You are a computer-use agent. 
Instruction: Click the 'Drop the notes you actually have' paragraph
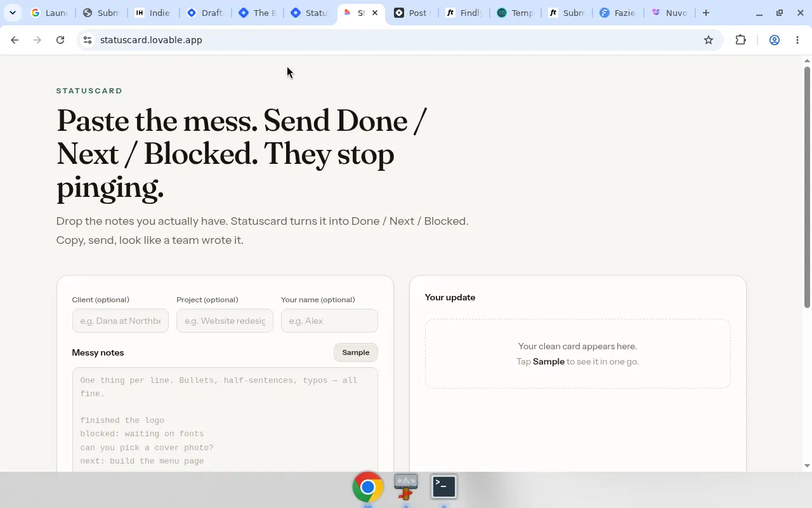tap(262, 231)
